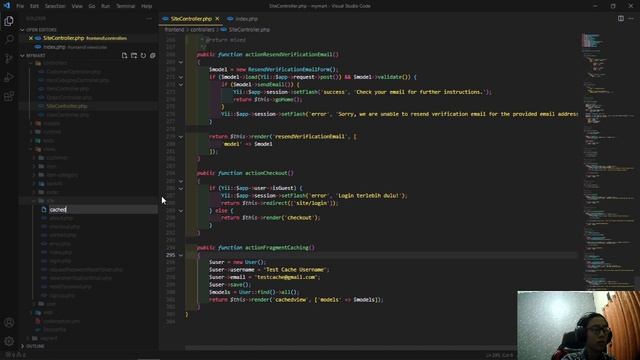Collapse the Open Editors section
This screenshot has height=360, width=640.
pos(22,30)
